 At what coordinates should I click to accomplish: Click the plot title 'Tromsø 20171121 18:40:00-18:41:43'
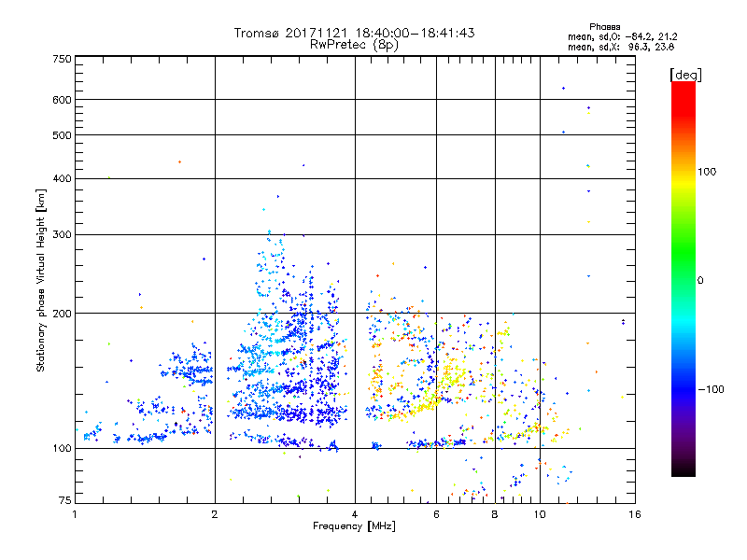[x=354, y=33]
